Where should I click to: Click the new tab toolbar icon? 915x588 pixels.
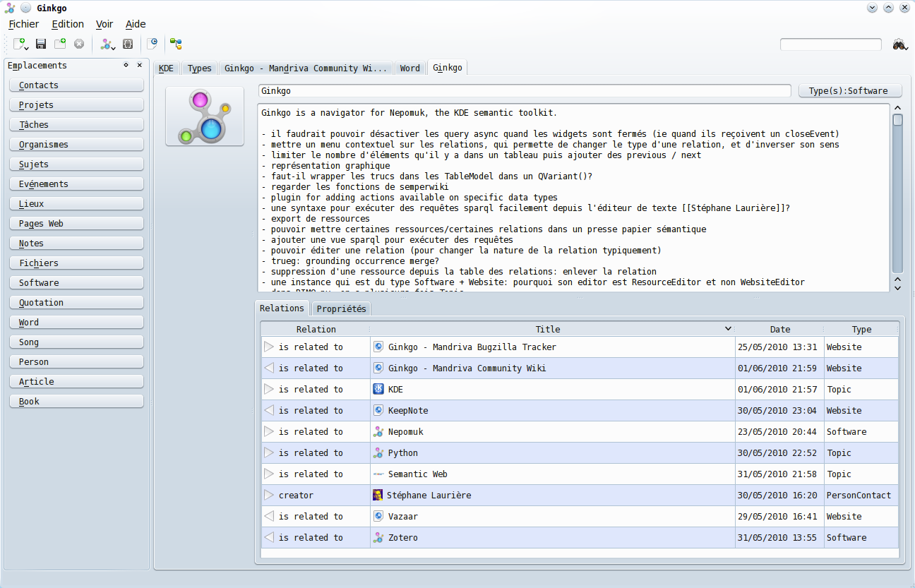coord(60,44)
